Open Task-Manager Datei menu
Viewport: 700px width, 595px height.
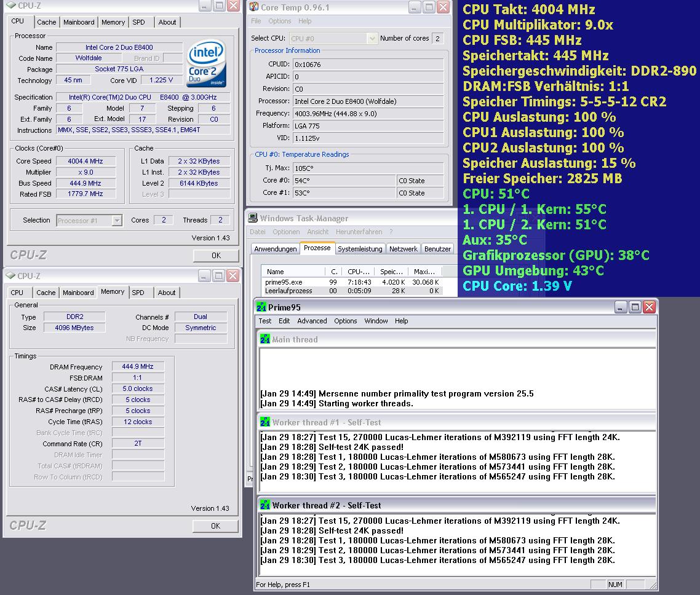tap(257, 232)
